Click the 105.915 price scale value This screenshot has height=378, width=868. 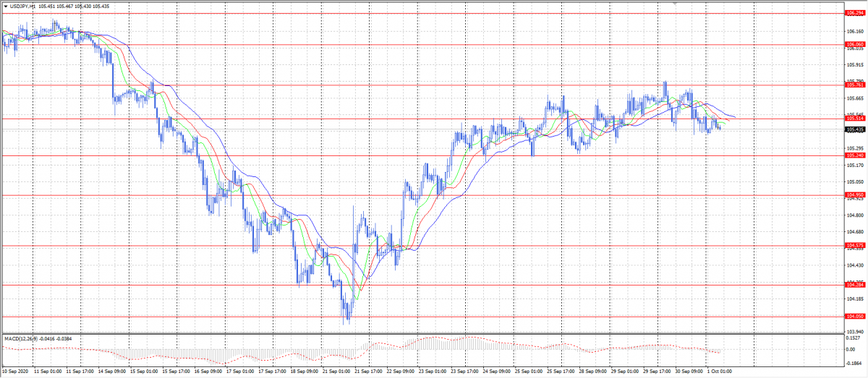point(855,64)
